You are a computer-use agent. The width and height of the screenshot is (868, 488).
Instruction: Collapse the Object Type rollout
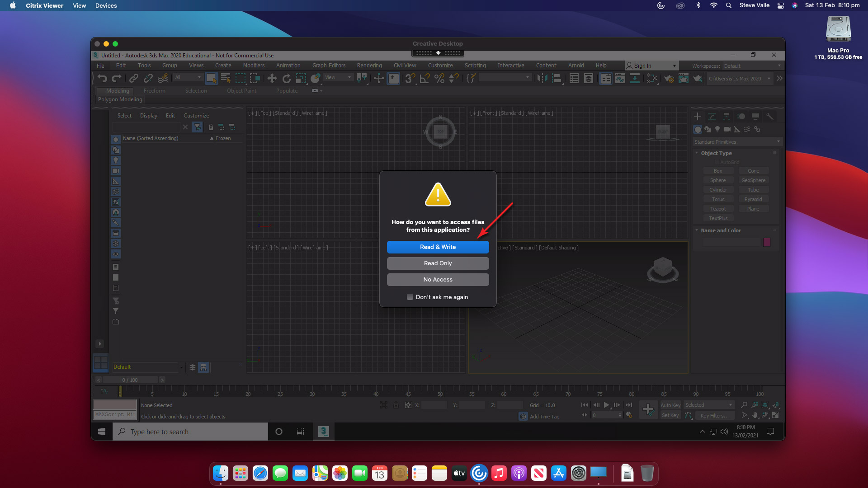716,153
